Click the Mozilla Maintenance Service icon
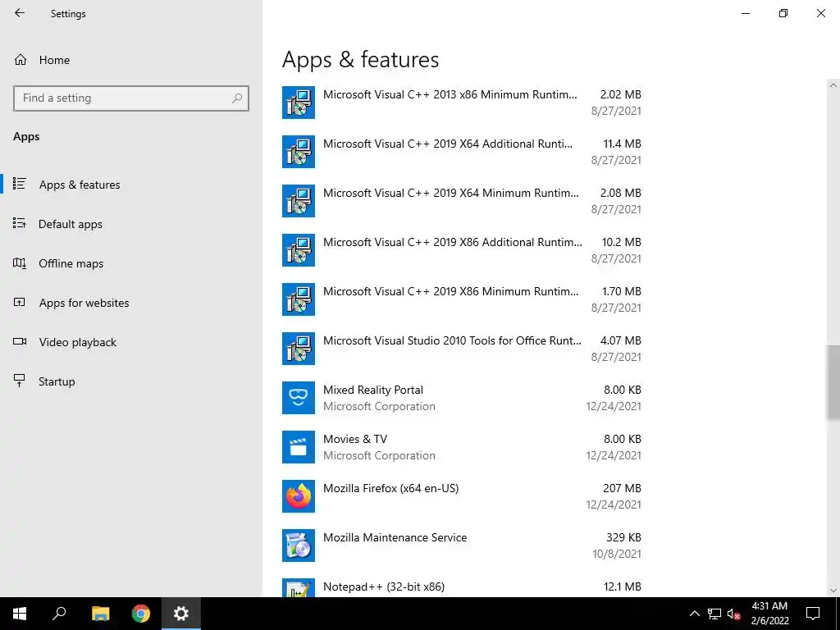The image size is (840, 630). pos(299,546)
